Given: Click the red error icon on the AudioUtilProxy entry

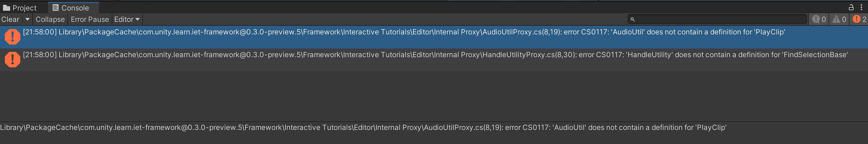Looking at the screenshot, I should click(13, 37).
